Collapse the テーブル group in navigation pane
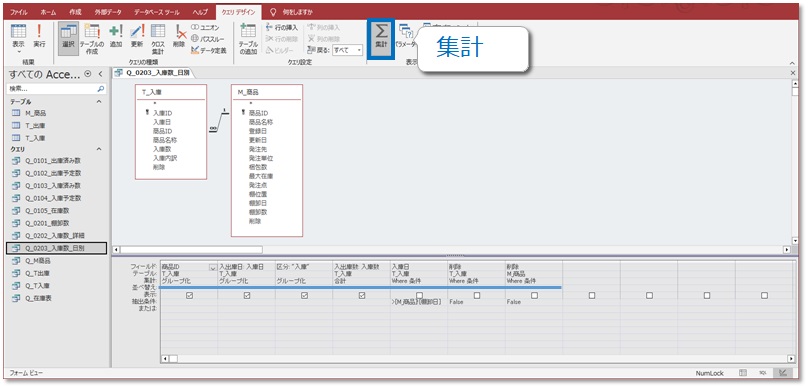 click(100, 102)
